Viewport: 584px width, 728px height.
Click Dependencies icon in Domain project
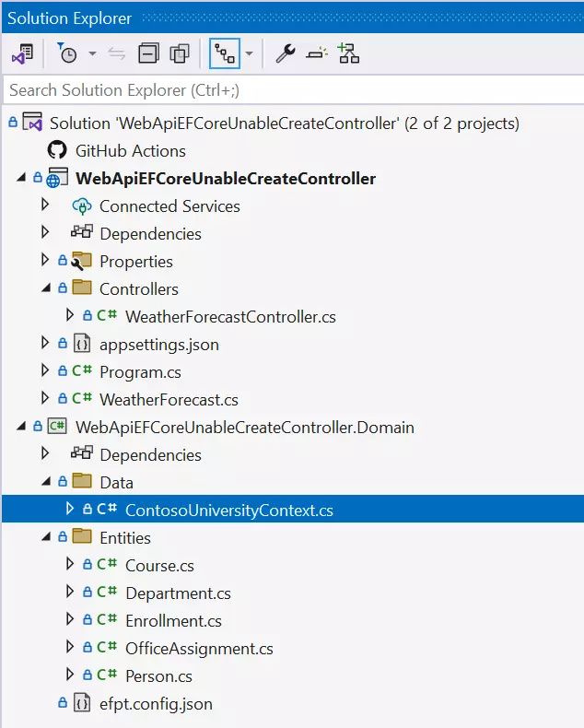82,452
